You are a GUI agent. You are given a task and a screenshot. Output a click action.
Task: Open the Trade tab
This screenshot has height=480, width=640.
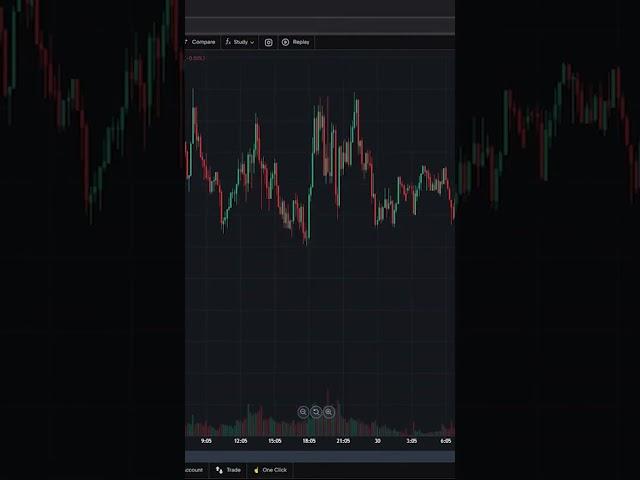[x=229, y=470]
